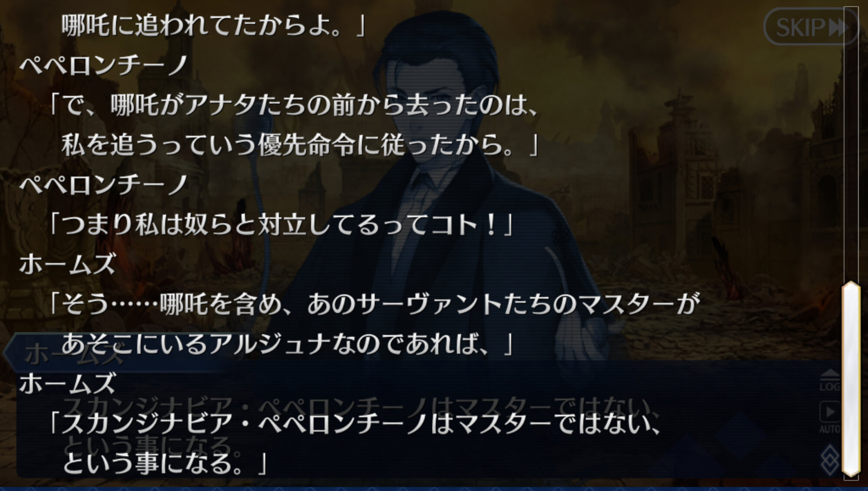Viewport: 868px width, 491px height.
Task: Select log line 哪吒に追われてたからよ
Action: (x=214, y=25)
